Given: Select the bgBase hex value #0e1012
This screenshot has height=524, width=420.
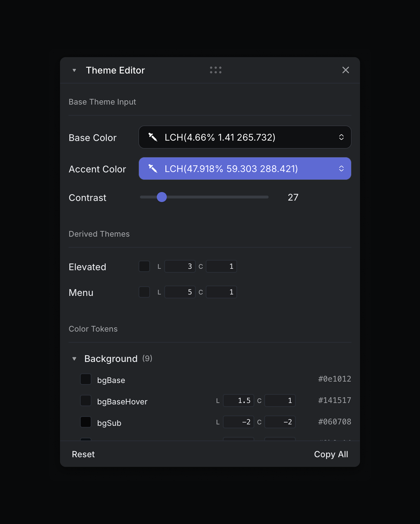Looking at the screenshot, I should 334,379.
